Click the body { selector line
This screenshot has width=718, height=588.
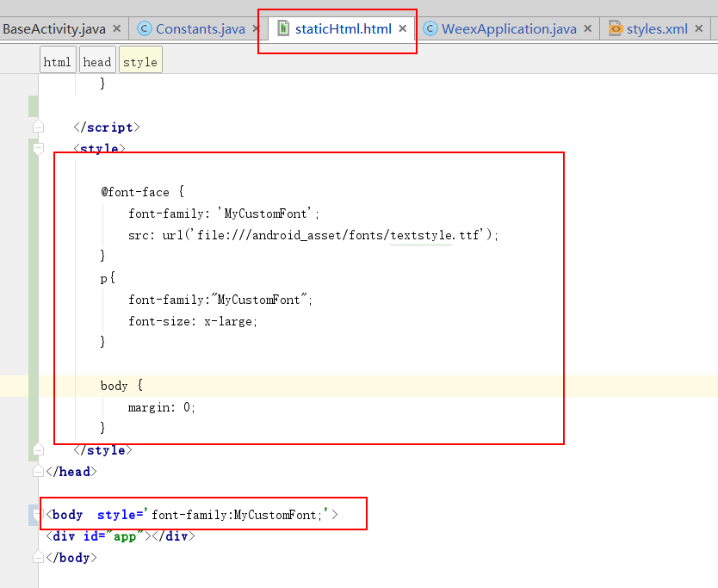(x=121, y=386)
